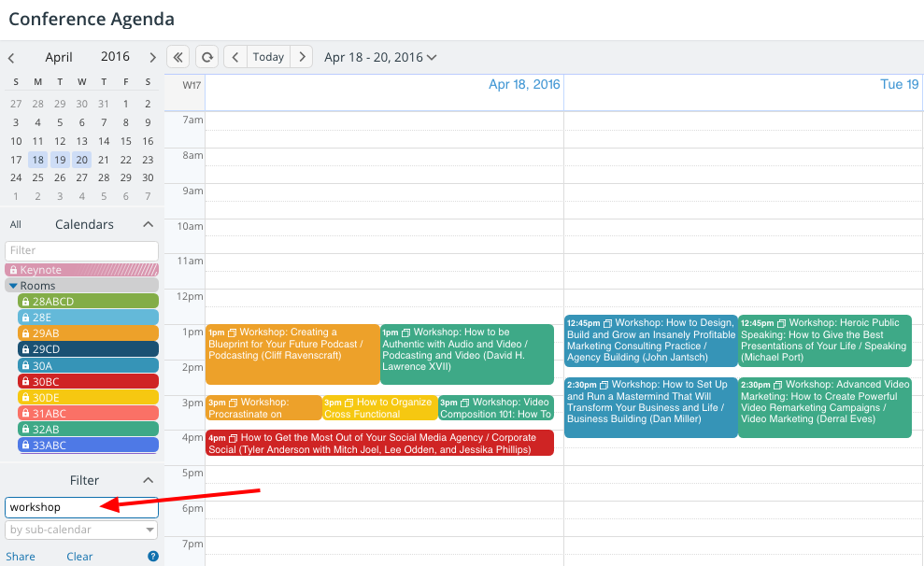Screen dimensions: 924x566
Task: Click the Conference Agenda title
Action: pyautogui.click(x=92, y=19)
